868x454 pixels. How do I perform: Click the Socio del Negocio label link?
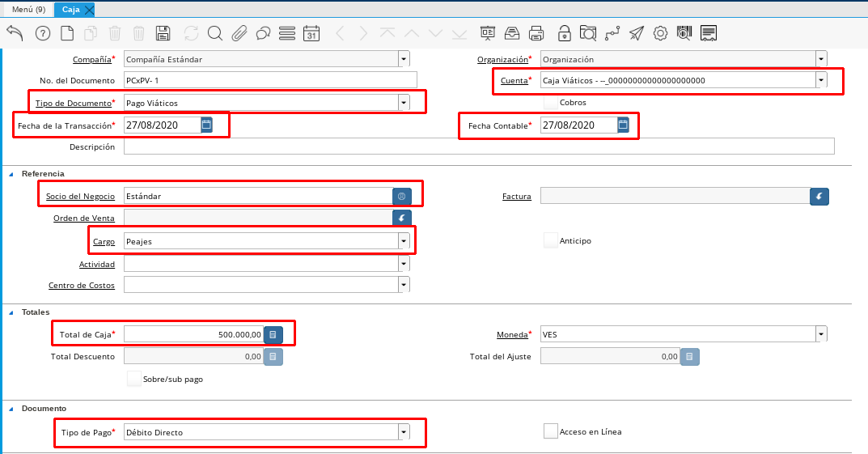click(80, 196)
